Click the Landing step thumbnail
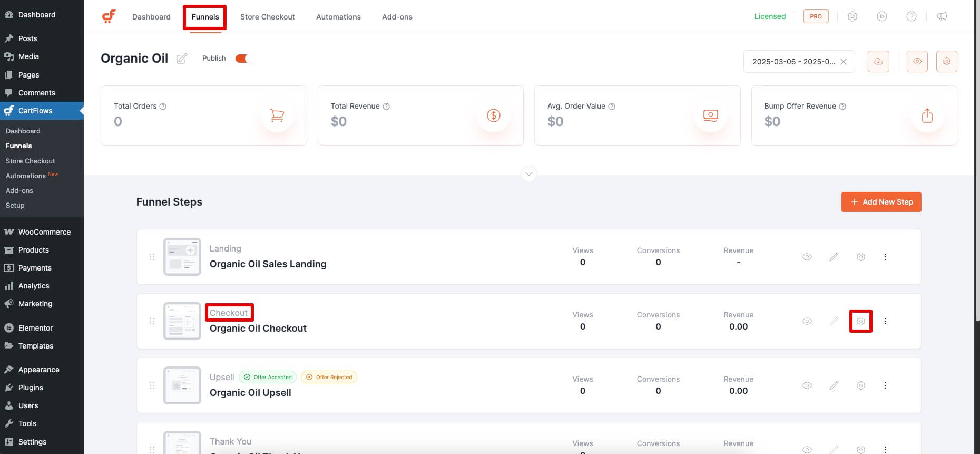This screenshot has height=454, width=980. [x=182, y=257]
